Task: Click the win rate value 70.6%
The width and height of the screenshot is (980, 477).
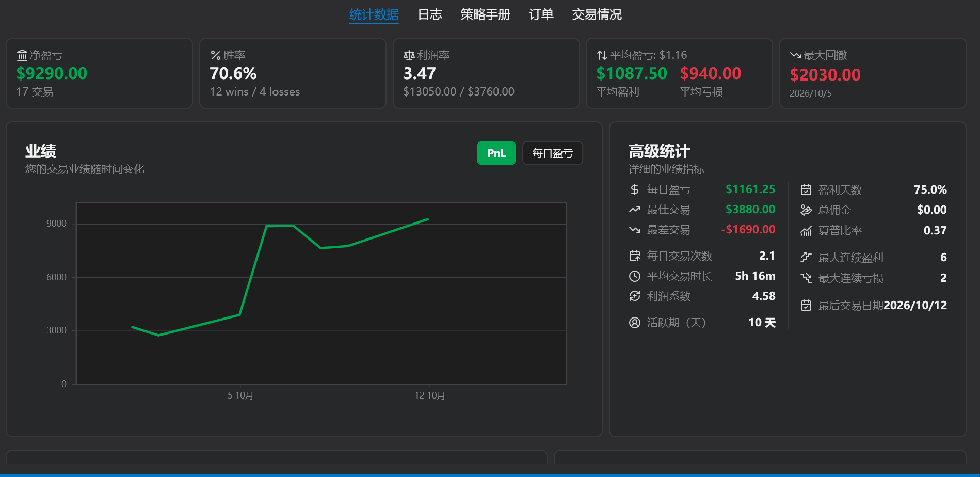Action: click(233, 73)
